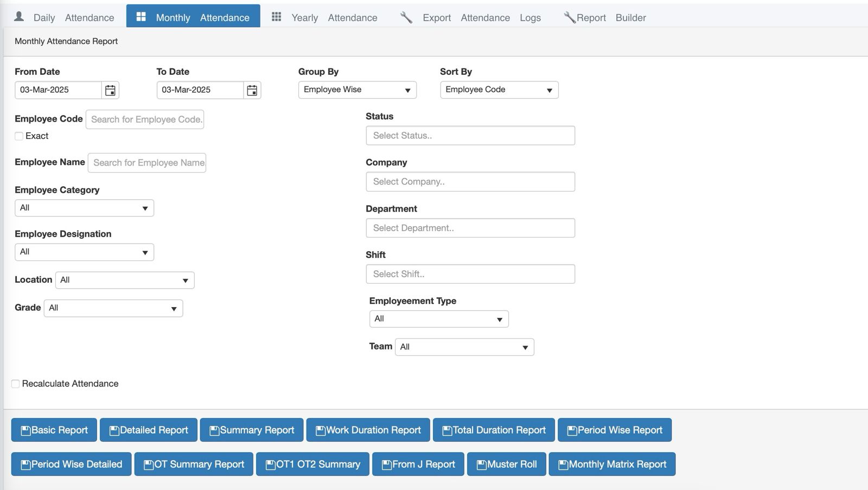
Task: Open the To Date calendar picker icon
Action: tap(252, 90)
